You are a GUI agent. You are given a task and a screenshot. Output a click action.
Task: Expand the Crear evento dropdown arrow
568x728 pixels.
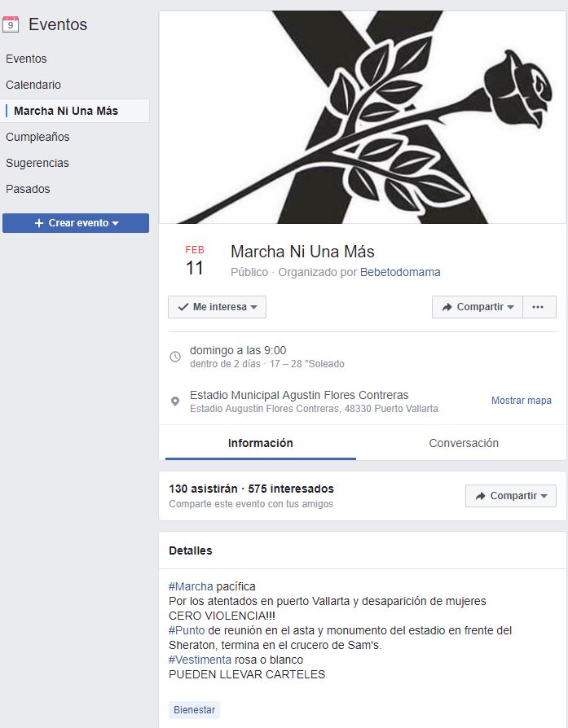tap(115, 223)
